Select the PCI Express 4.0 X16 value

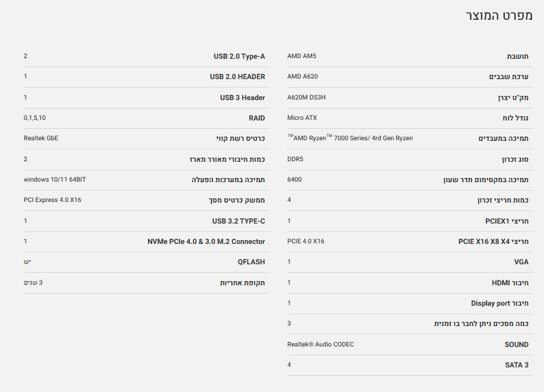click(x=52, y=200)
